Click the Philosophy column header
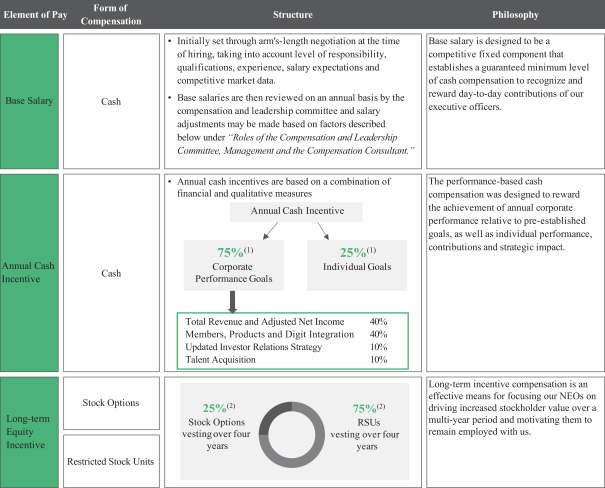This screenshot has height=488, width=605. 514,15
